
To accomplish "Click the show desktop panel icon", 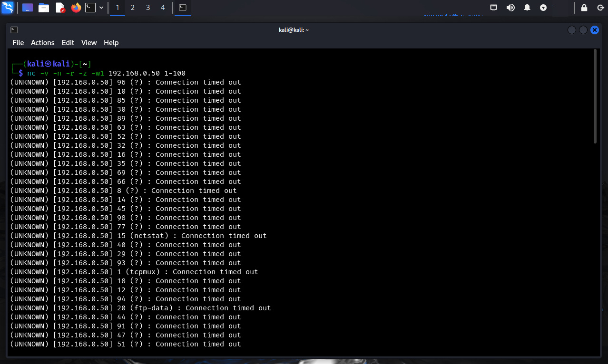I will click(28, 8).
